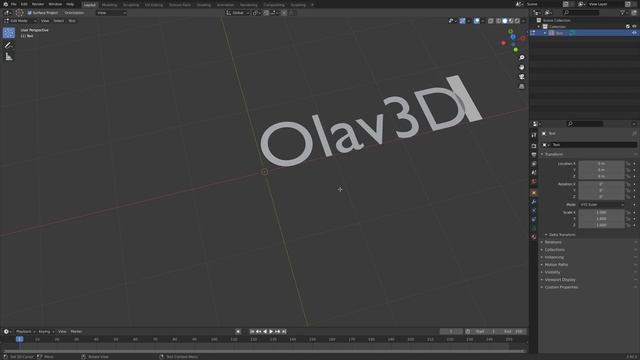Select wireframe viewport shading mode
The width and height of the screenshot is (640, 360).
pos(499,21)
